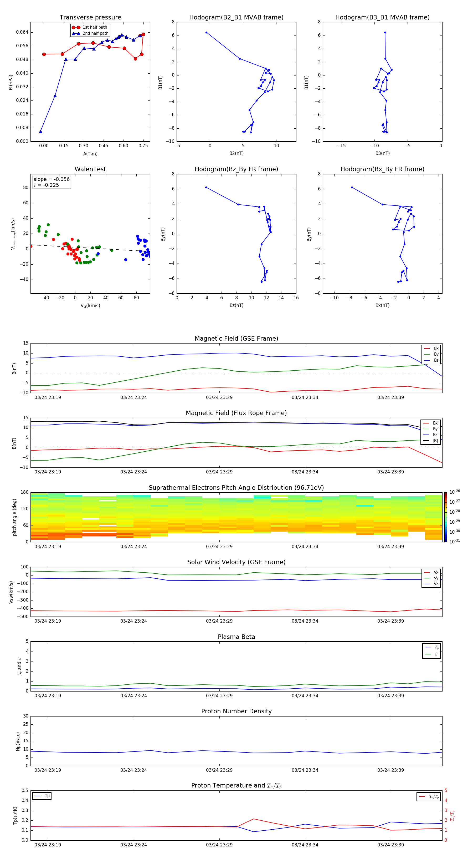Click the "Pt(nPa)" y-axis label
This screenshot has width=473, height=868.
11,82
